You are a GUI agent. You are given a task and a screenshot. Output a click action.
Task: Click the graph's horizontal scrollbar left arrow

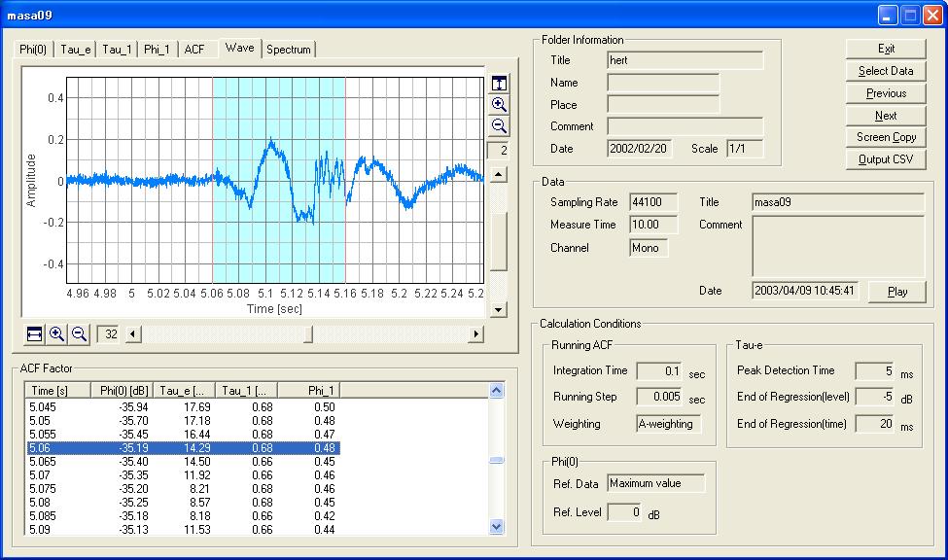[133, 333]
